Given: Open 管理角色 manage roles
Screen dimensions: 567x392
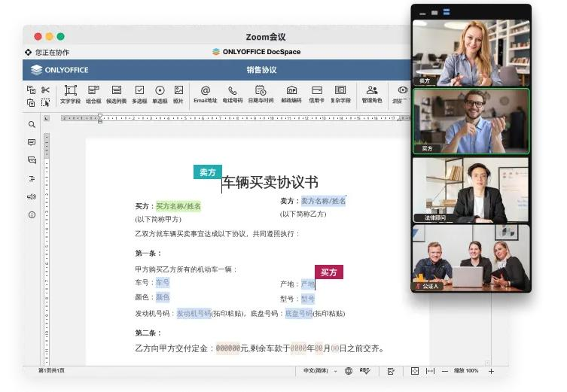Looking at the screenshot, I should pos(372,94).
